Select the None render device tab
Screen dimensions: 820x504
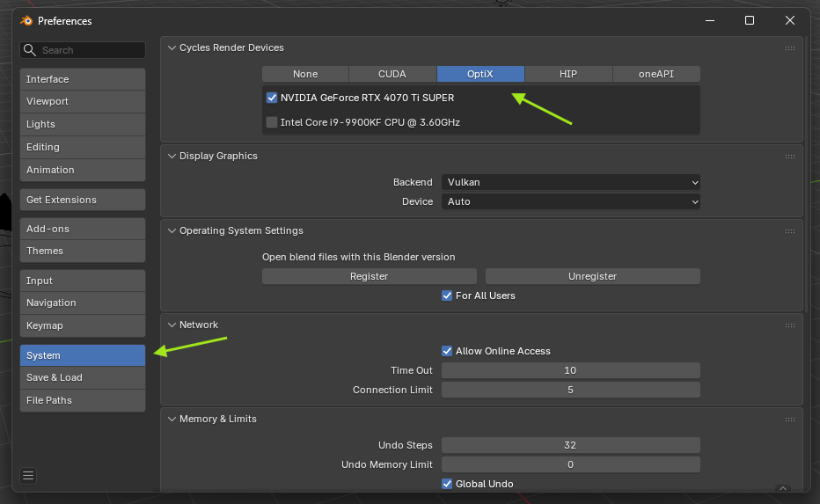pyautogui.click(x=305, y=74)
